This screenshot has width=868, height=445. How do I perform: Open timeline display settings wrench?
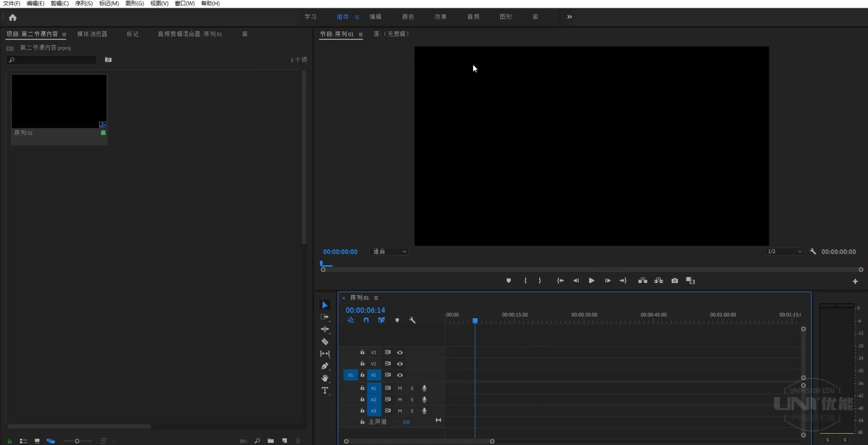coord(412,320)
